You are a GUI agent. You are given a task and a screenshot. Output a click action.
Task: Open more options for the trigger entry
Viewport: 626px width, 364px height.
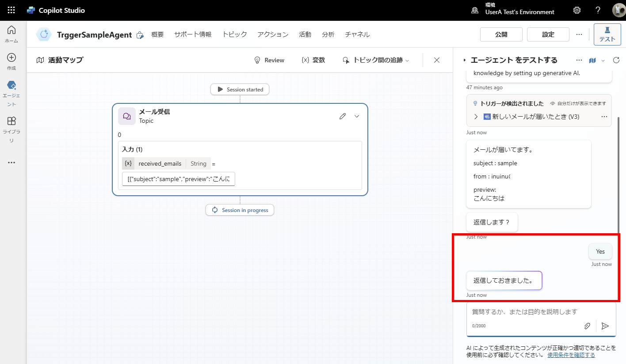click(x=603, y=117)
